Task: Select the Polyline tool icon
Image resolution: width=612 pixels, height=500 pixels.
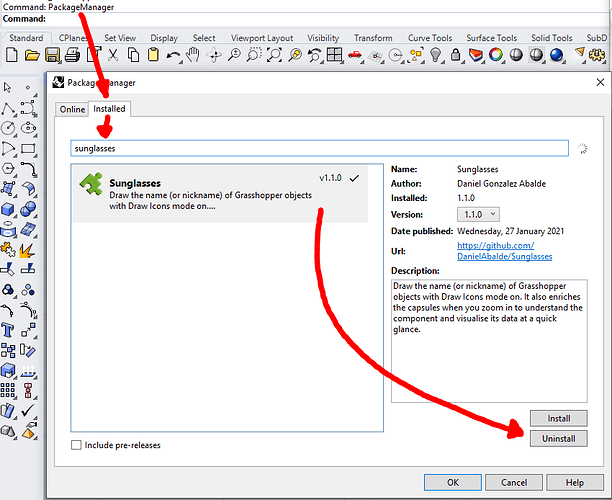Action: coord(8,109)
